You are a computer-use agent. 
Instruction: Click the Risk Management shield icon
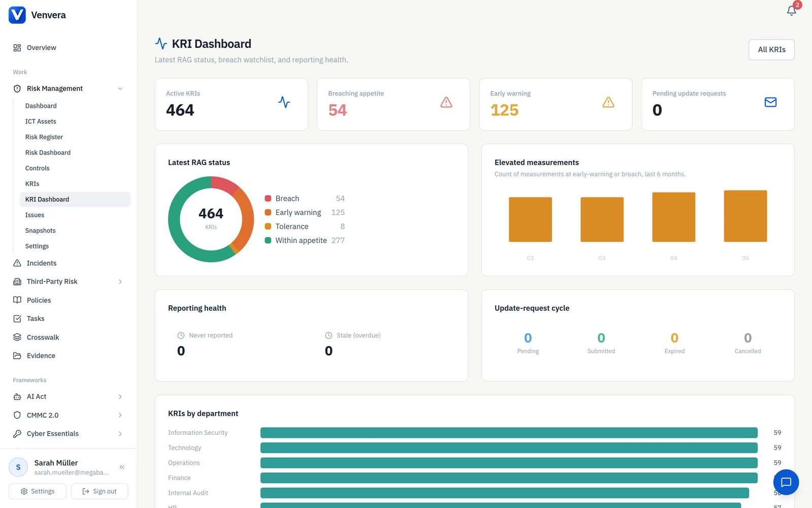pos(17,88)
